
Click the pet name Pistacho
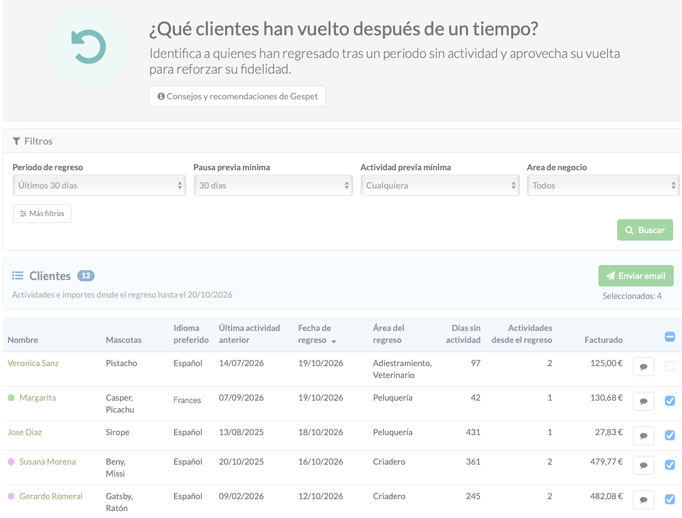(x=121, y=363)
